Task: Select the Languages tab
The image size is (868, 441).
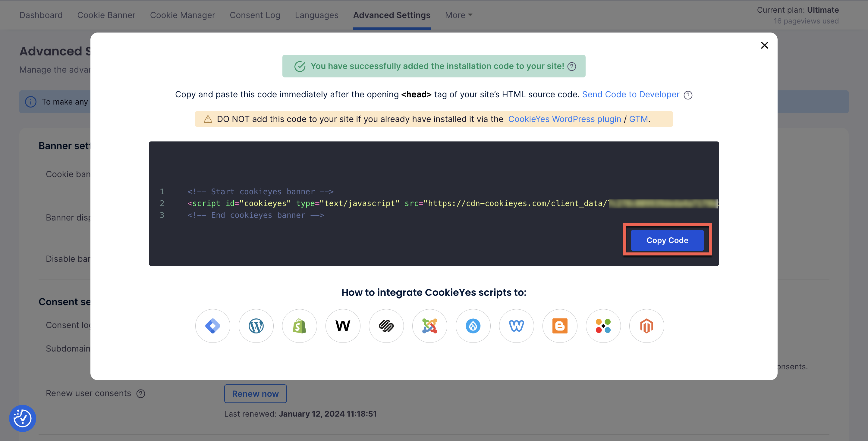Action: click(x=316, y=15)
